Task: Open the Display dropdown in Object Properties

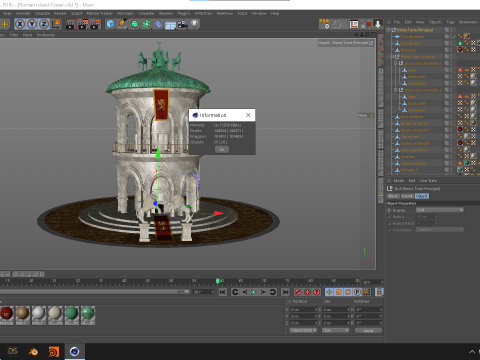Action: pyautogui.click(x=440, y=210)
